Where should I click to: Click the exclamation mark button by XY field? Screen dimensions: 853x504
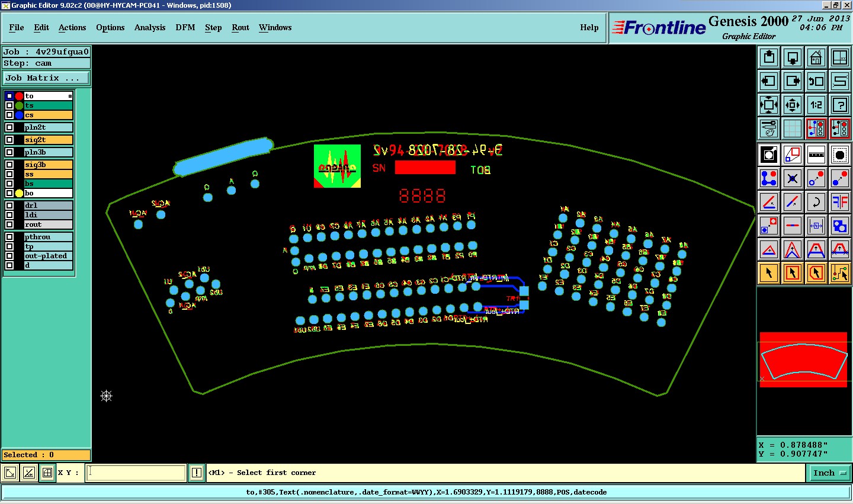(x=197, y=473)
